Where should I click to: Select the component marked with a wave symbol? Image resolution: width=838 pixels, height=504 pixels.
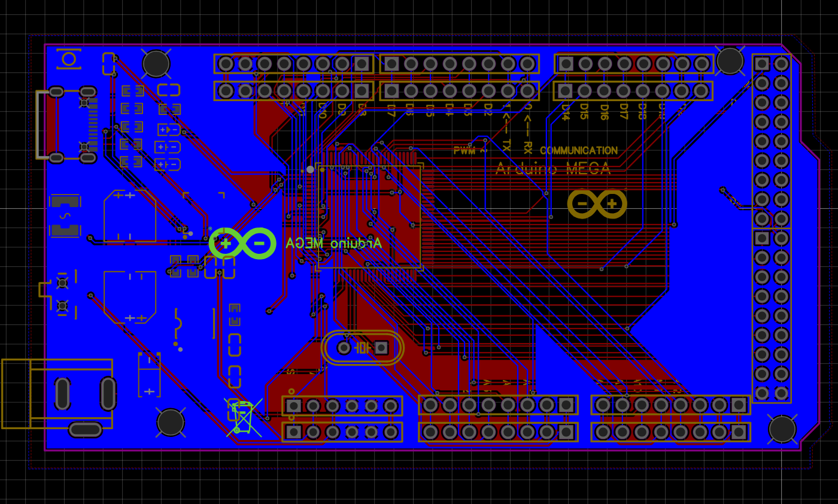point(65,215)
